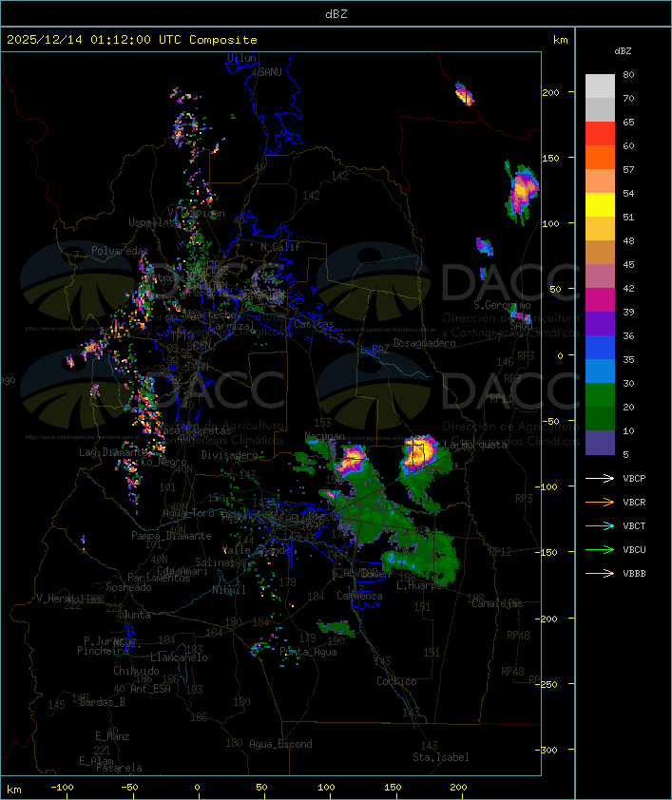Click the green VBCU arrow icon
The width and height of the screenshot is (672, 800).
(x=600, y=549)
